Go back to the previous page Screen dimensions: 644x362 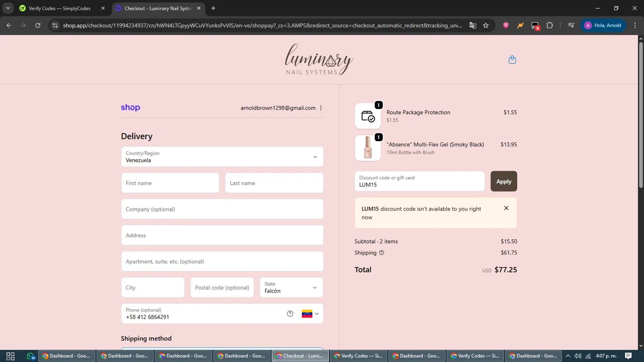[9, 25]
